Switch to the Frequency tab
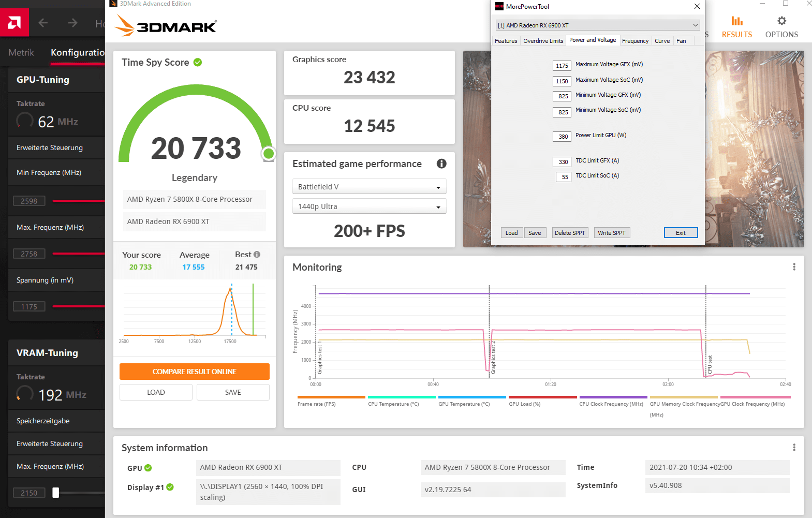The image size is (812, 518). (635, 41)
